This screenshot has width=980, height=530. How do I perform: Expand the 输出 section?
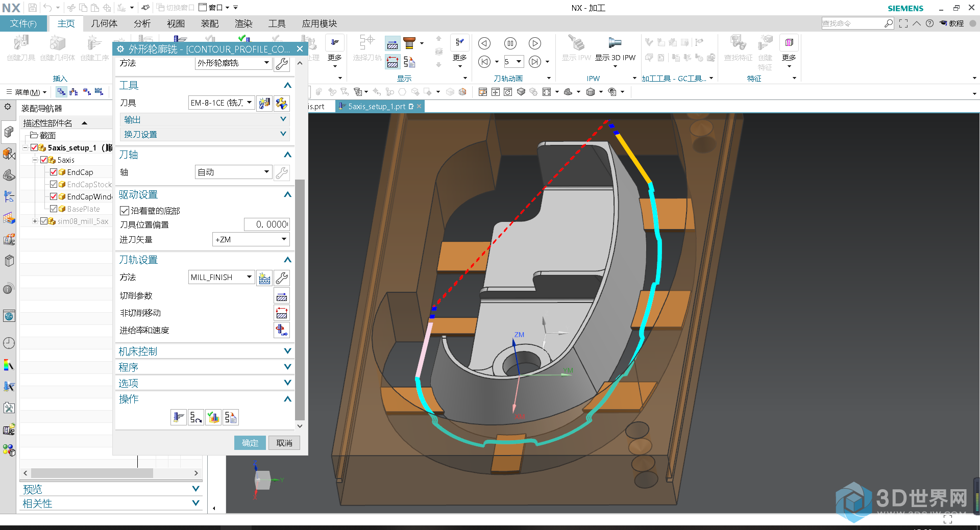coord(205,119)
